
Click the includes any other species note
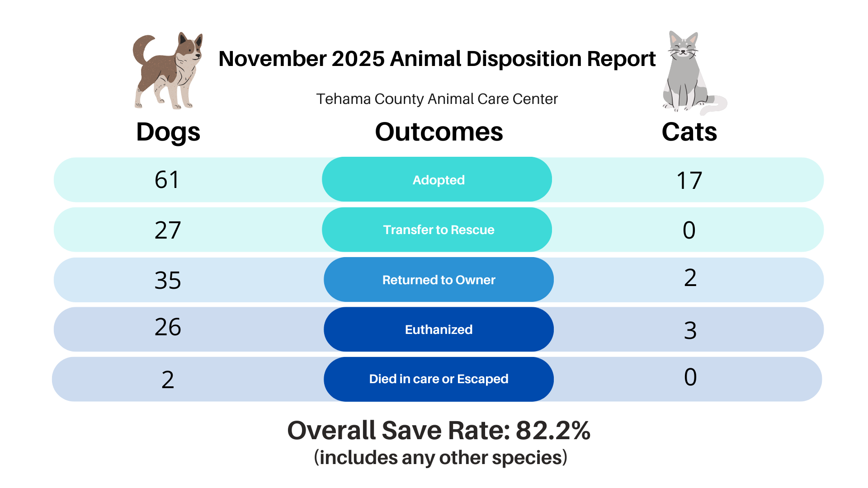440,458
